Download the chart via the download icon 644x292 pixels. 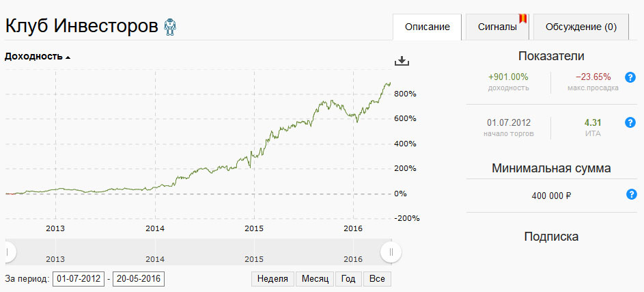[402, 61]
